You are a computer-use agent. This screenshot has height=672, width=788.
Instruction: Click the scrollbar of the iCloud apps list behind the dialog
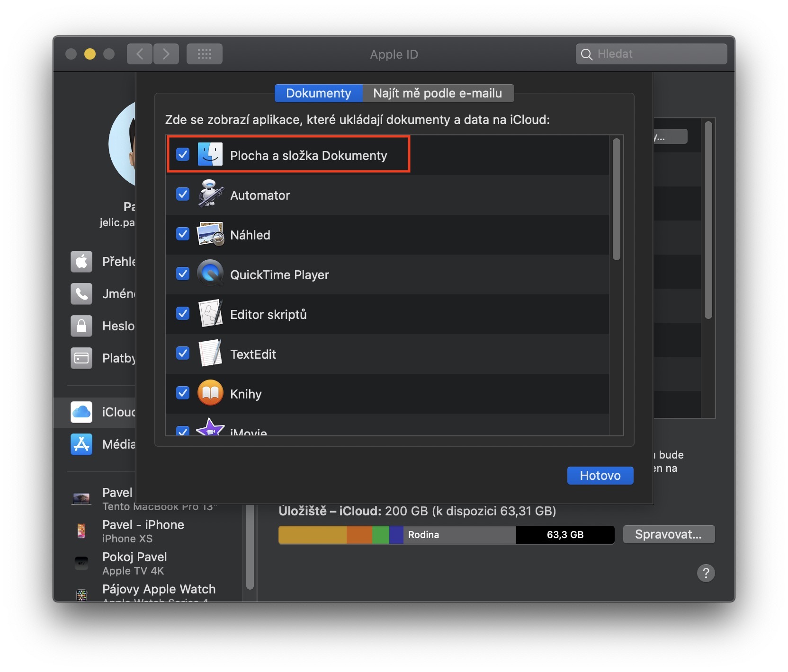click(708, 220)
